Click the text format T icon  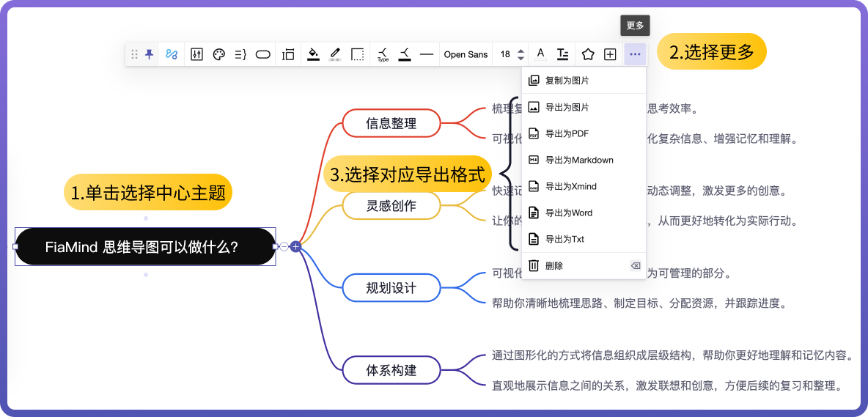tap(562, 54)
